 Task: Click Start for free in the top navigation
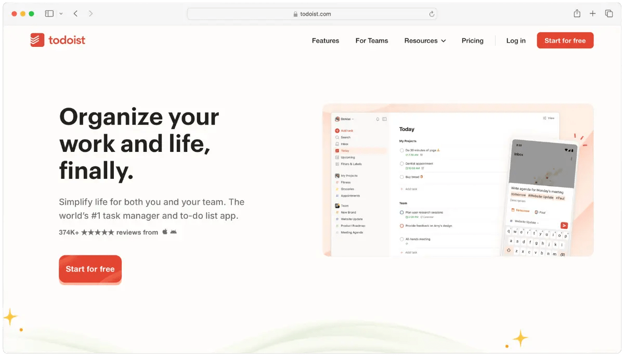coord(565,41)
